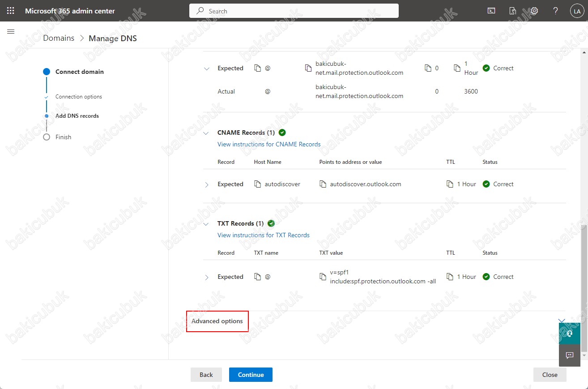The width and height of the screenshot is (588, 389).
Task: Open the LA account avatar
Action: point(576,11)
